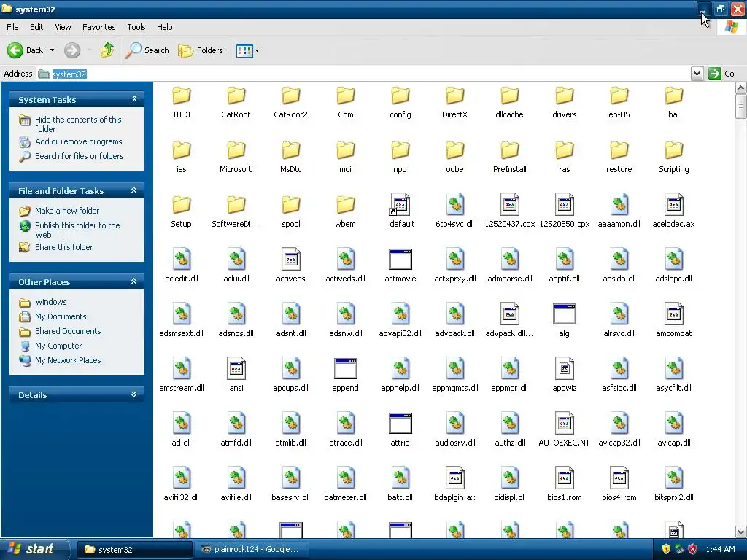The width and height of the screenshot is (747, 560).
Task: Open the Back history dropdown arrow
Action: pyautogui.click(x=52, y=50)
